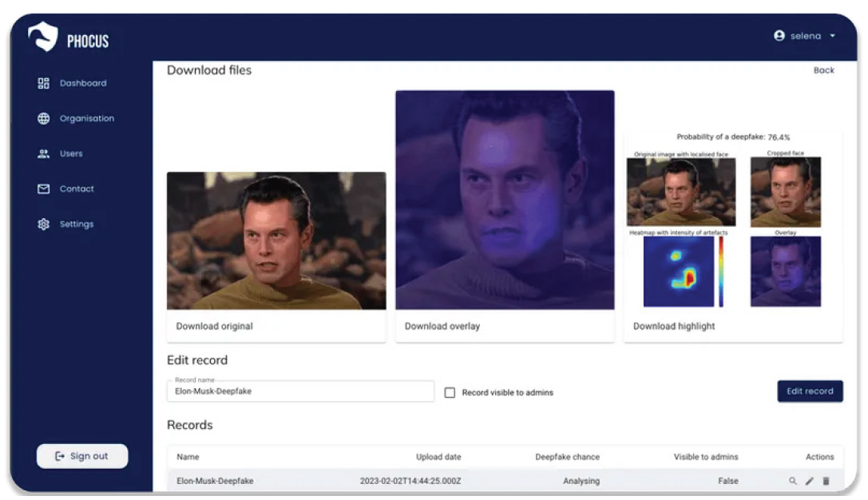Screen dimensions: 868x500
Task: Click the Edit record button
Action: click(810, 391)
